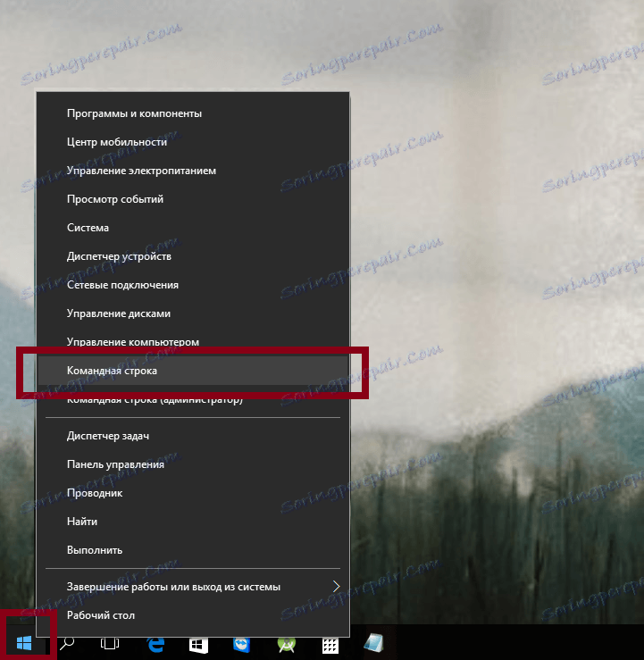Launch Диспетчер устройств
Viewport: 644px width, 660px height.
(x=193, y=256)
